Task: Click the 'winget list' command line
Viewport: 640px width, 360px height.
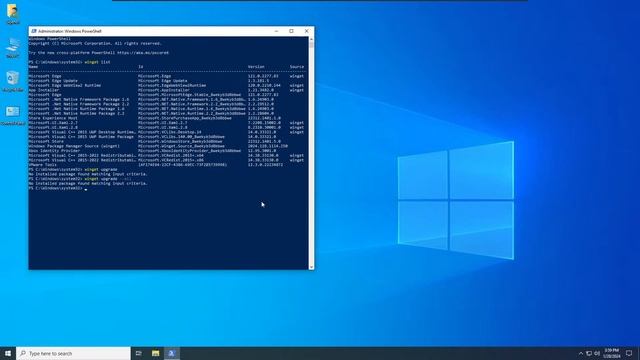Action: pos(69,62)
